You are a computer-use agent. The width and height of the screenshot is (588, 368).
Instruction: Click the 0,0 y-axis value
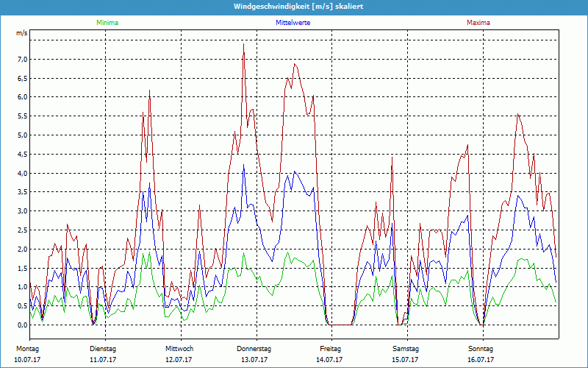[x=22, y=325]
